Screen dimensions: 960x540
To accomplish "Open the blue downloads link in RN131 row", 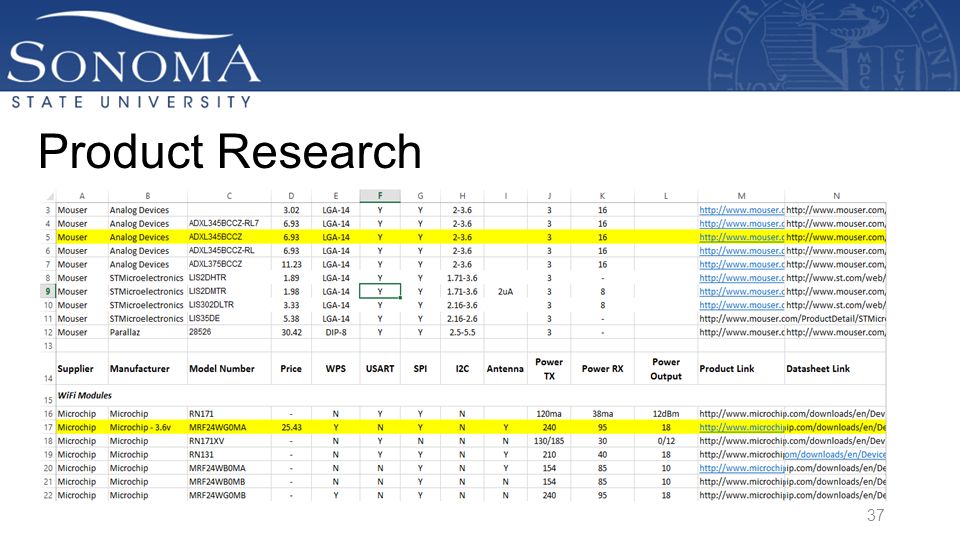I will [835, 454].
